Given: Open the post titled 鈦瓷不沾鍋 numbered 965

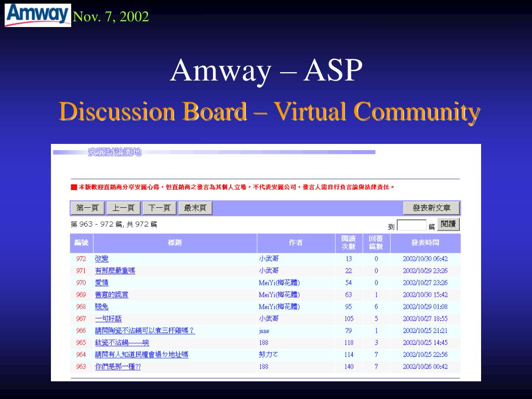Looking at the screenshot, I should pos(122,343).
